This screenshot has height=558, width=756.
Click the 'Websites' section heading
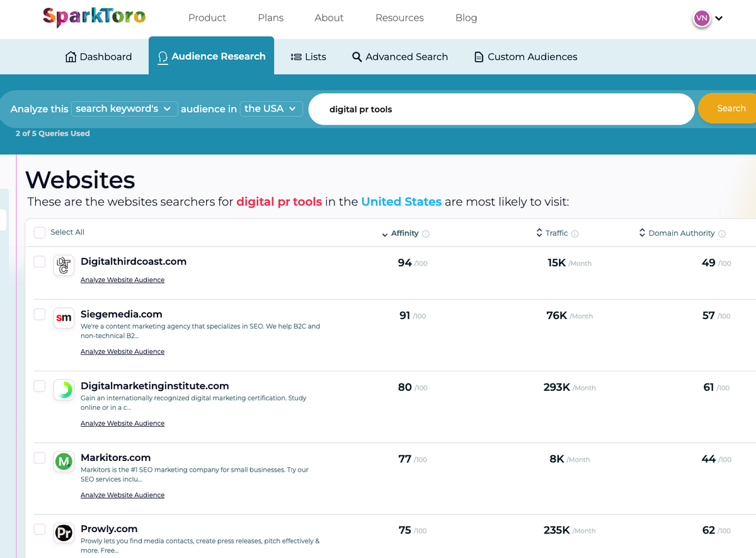pyautogui.click(x=80, y=180)
